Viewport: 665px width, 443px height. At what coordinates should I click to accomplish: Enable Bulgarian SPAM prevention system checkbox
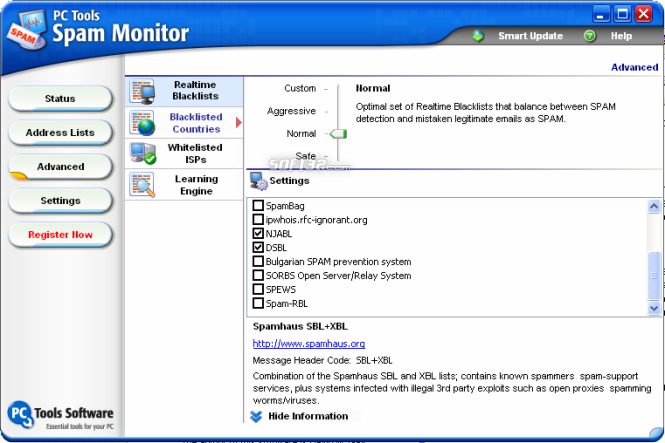(258, 262)
